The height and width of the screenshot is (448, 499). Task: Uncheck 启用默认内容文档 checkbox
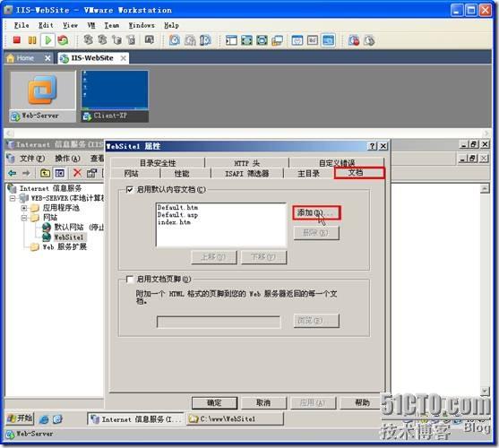pyautogui.click(x=130, y=190)
